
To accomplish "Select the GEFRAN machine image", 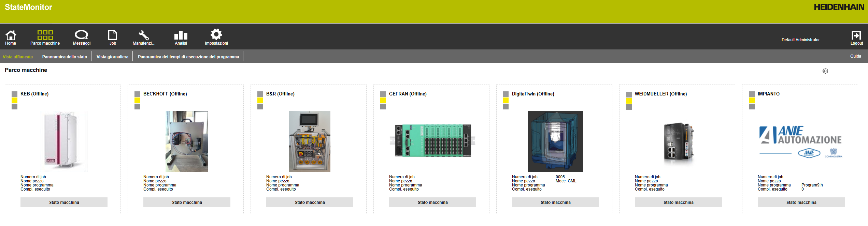I will pyautogui.click(x=432, y=141).
